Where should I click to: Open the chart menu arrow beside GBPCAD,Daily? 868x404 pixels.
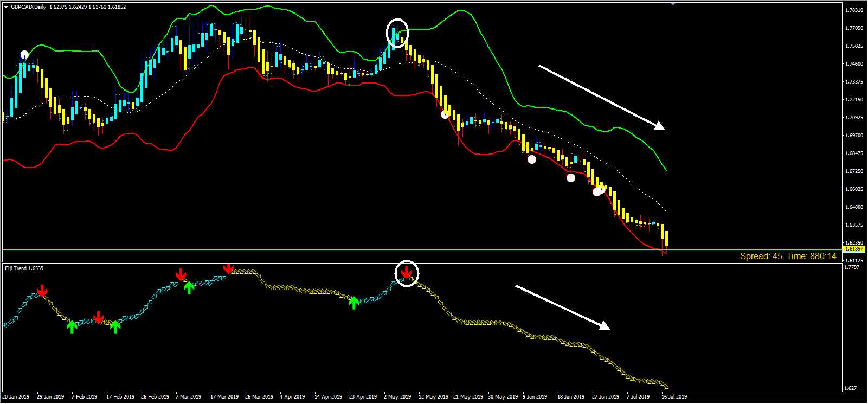pyautogui.click(x=6, y=7)
